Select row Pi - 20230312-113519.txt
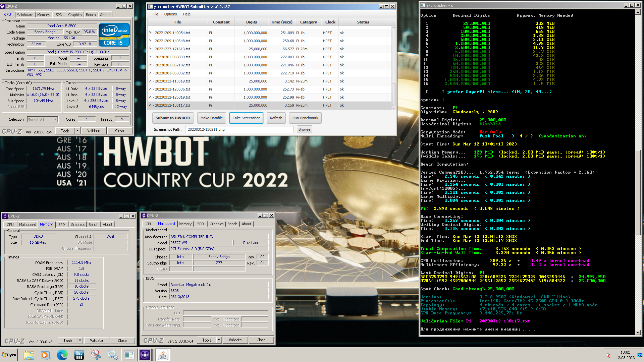Image resolution: width=644 pixels, height=362 pixels. [x=269, y=81]
